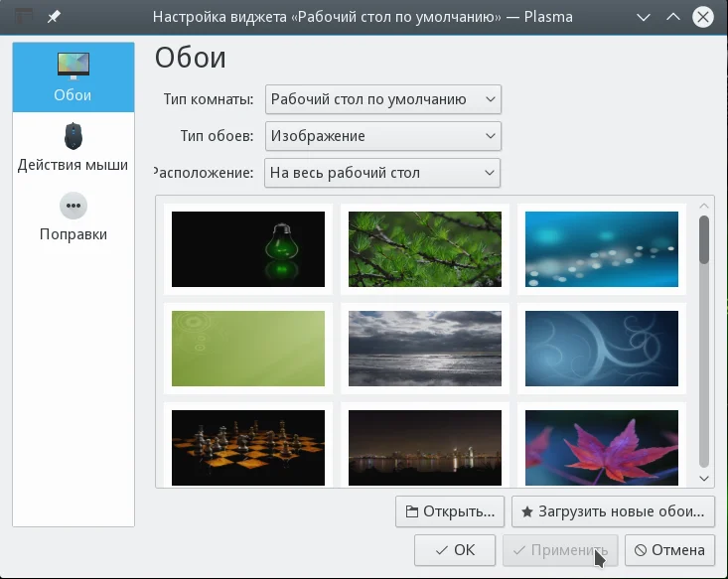The height and width of the screenshot is (579, 728).
Task: Confirm with the OK button
Action: [x=455, y=550]
